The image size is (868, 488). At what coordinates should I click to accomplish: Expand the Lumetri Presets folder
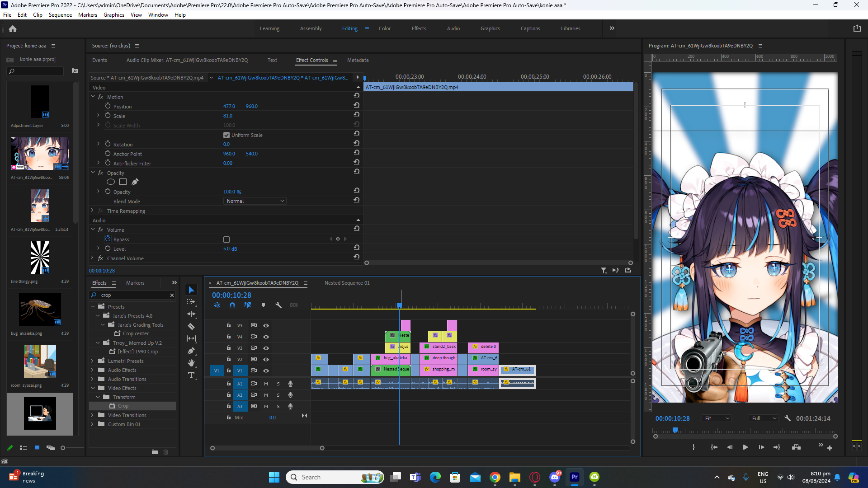pyautogui.click(x=93, y=361)
